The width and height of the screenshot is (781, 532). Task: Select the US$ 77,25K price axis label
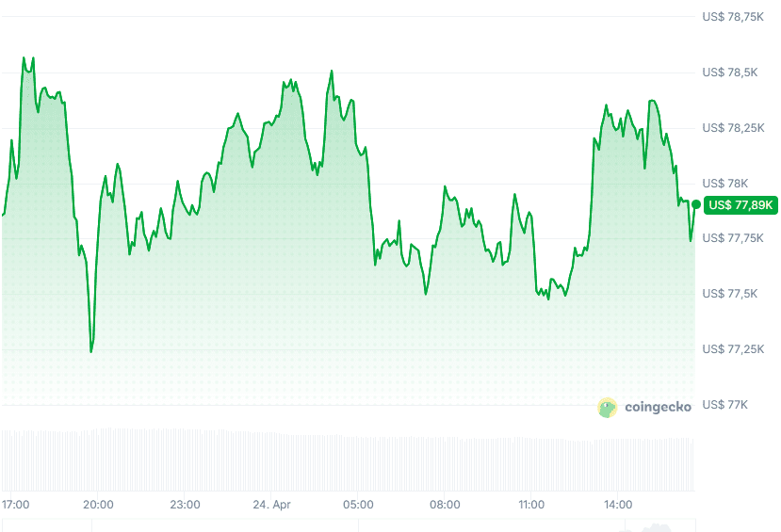point(733,349)
